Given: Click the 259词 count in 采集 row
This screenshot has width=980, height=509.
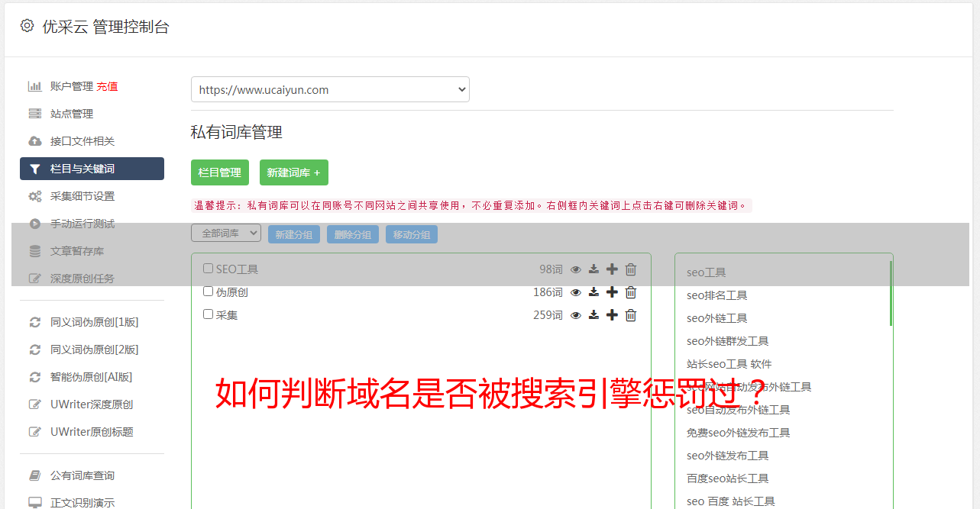Looking at the screenshot, I should pyautogui.click(x=548, y=315).
